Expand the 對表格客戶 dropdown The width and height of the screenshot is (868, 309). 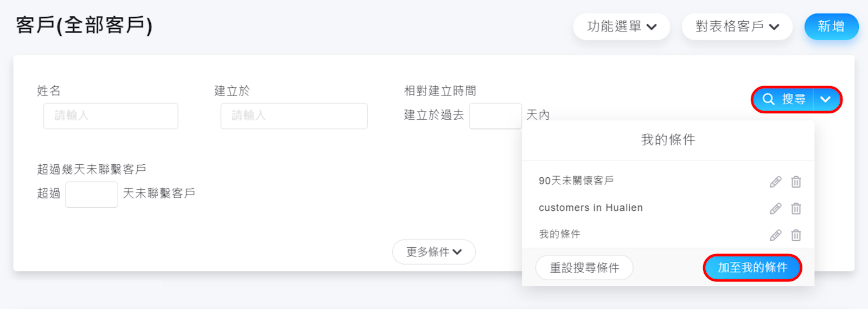(x=737, y=27)
